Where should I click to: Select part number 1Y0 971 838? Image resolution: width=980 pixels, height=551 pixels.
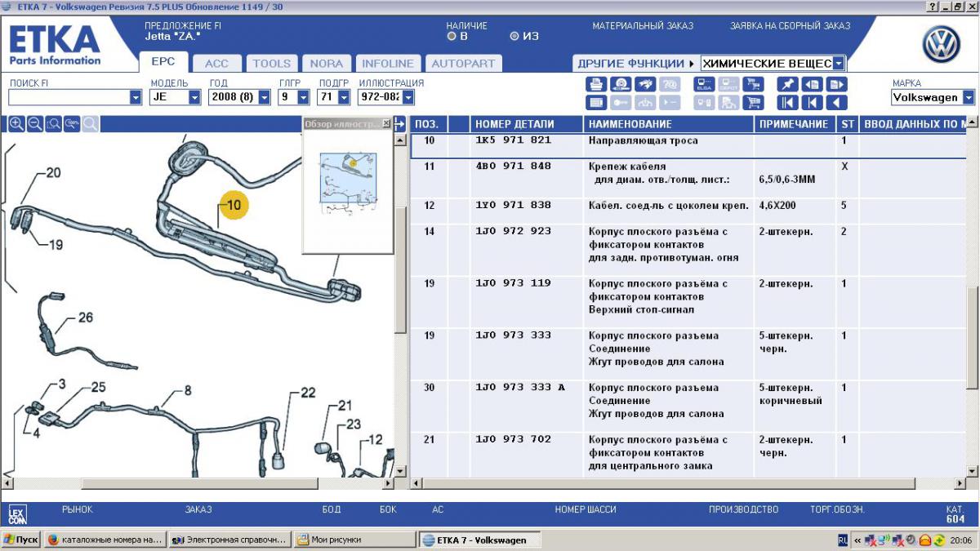coord(514,206)
